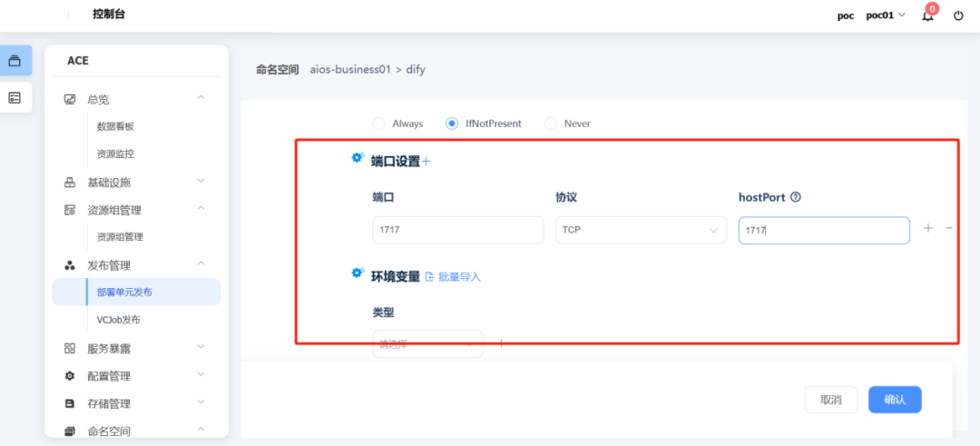
Task: Click the ACE sidebar heading
Action: [78, 61]
